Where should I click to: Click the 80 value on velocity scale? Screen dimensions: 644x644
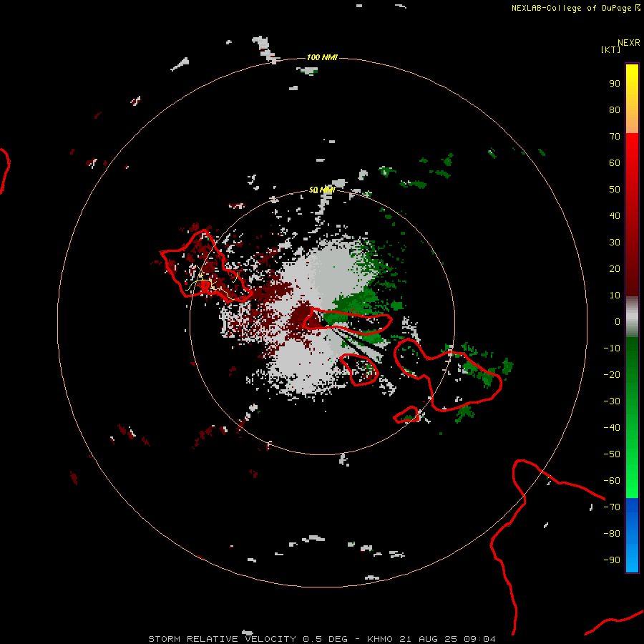pos(615,110)
